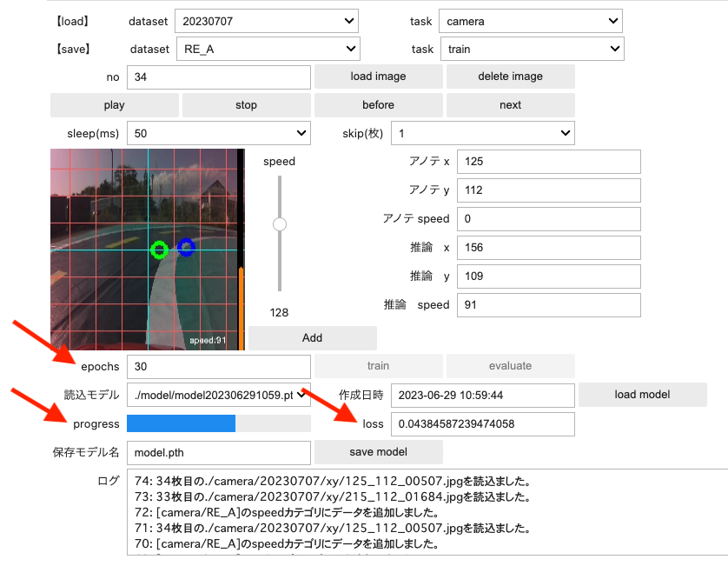Click the camera preview image with grid

pos(147,250)
